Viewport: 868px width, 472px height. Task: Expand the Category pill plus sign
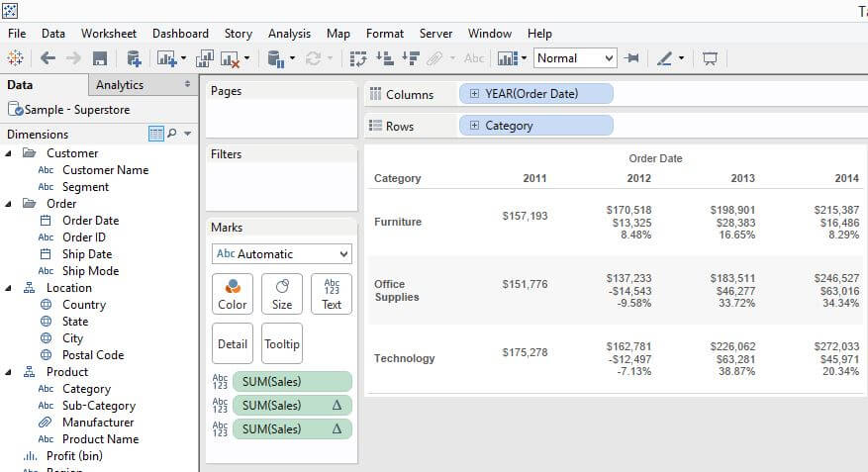coord(474,125)
